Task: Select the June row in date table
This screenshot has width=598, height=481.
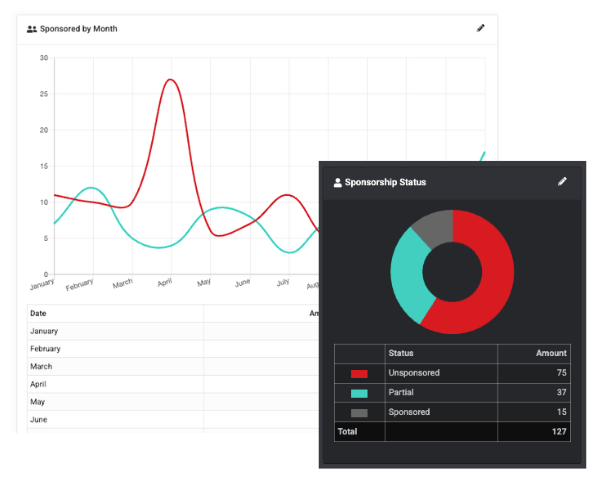Action: pos(173,420)
